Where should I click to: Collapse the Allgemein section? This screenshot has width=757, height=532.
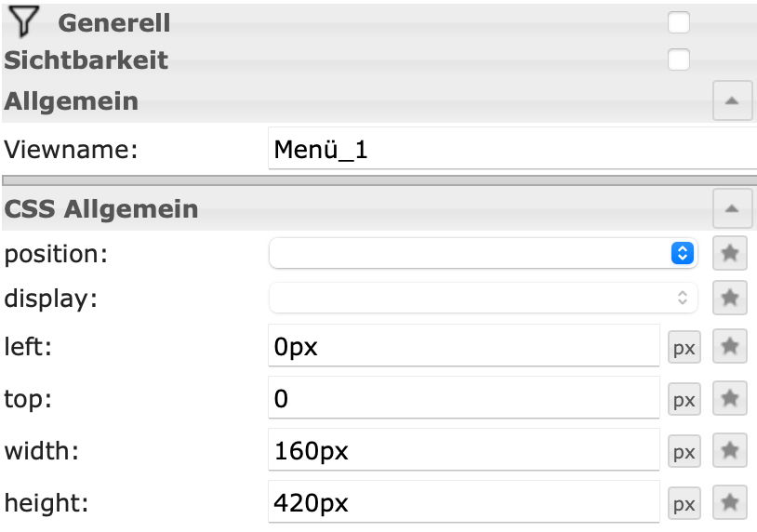coord(732,101)
